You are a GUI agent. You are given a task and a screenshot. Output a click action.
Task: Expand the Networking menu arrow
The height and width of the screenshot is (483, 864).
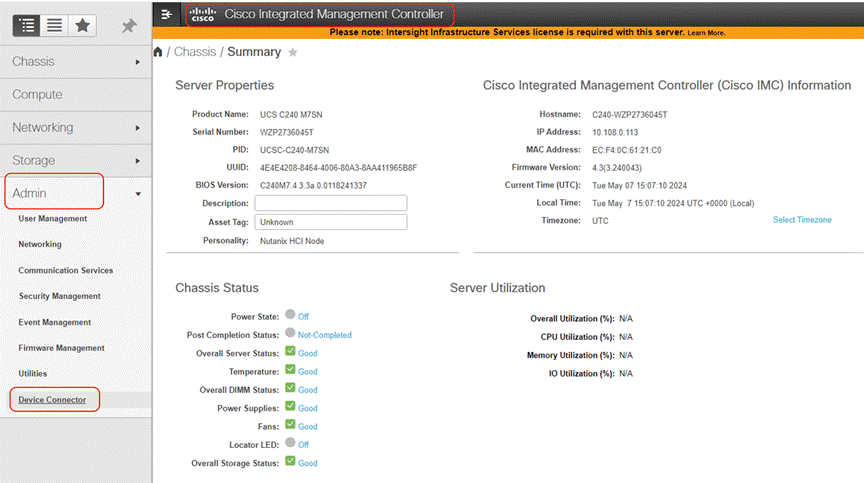[138, 128]
